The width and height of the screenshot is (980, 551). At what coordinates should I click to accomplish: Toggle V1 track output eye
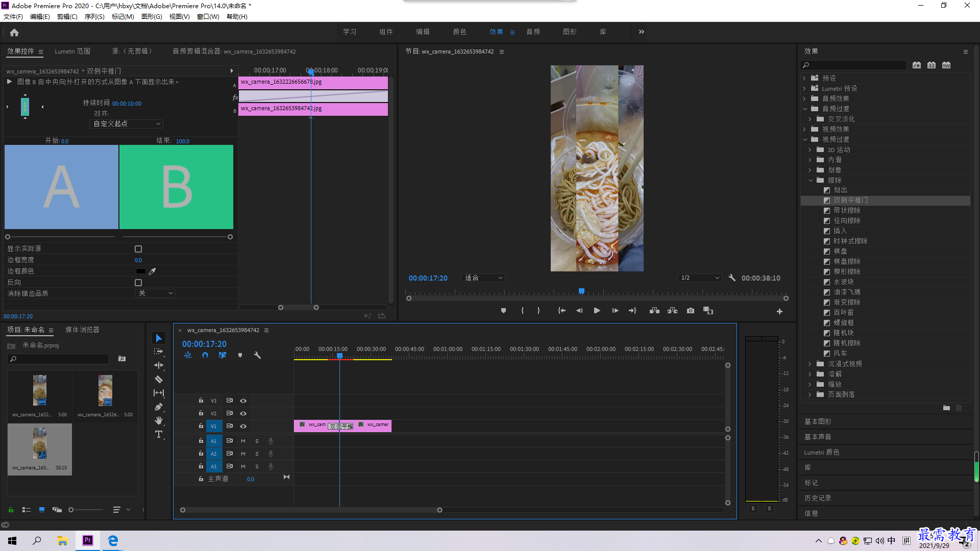(x=243, y=426)
